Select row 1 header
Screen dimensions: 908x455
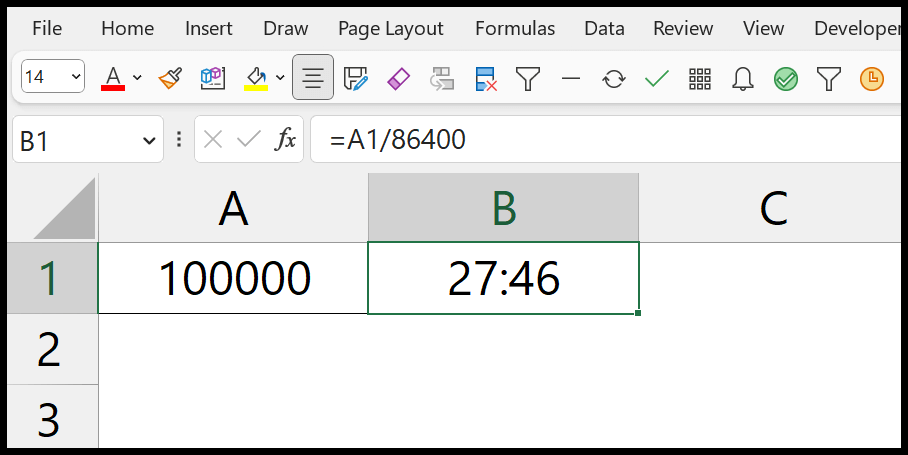[52, 278]
